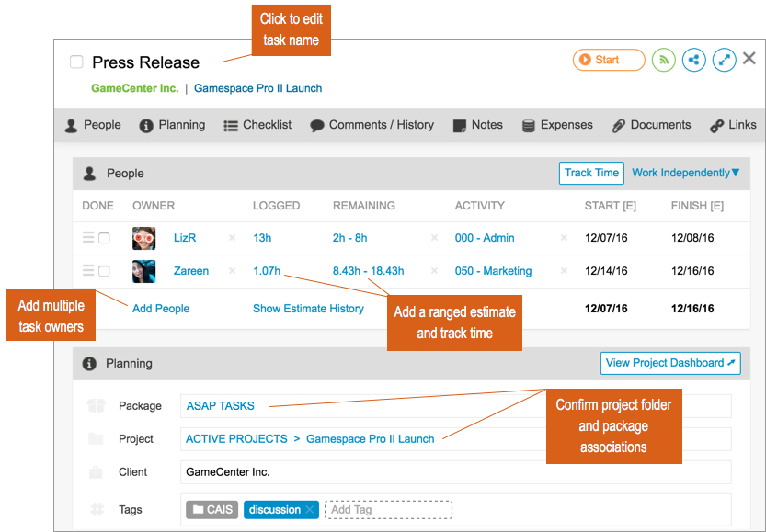Click the drag handle beside Zareen's row
766x532 pixels.
click(x=88, y=271)
